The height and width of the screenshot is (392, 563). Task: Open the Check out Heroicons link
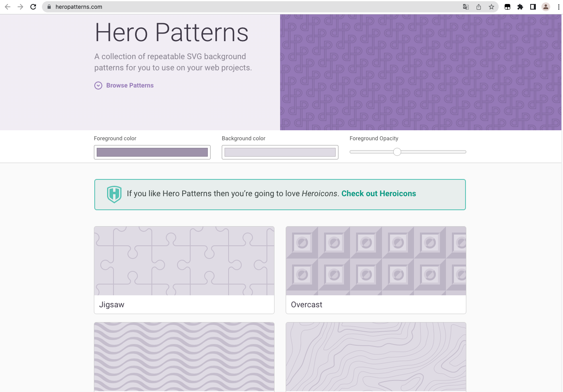click(x=378, y=194)
